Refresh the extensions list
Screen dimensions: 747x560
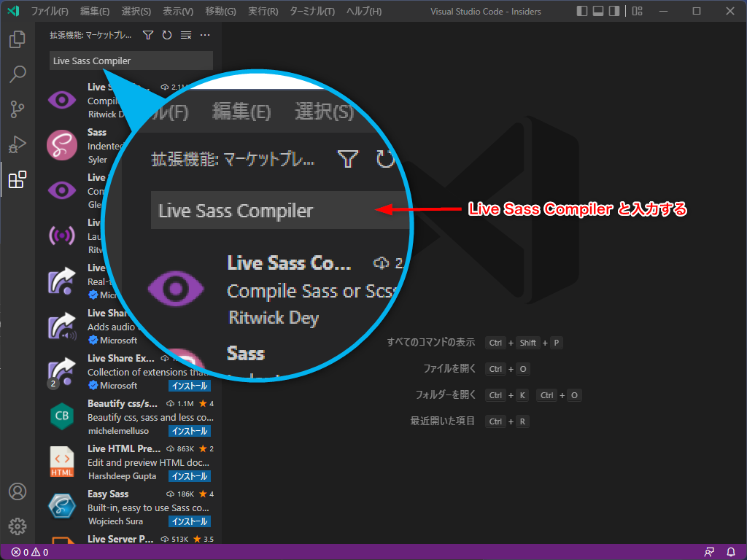coord(167,35)
